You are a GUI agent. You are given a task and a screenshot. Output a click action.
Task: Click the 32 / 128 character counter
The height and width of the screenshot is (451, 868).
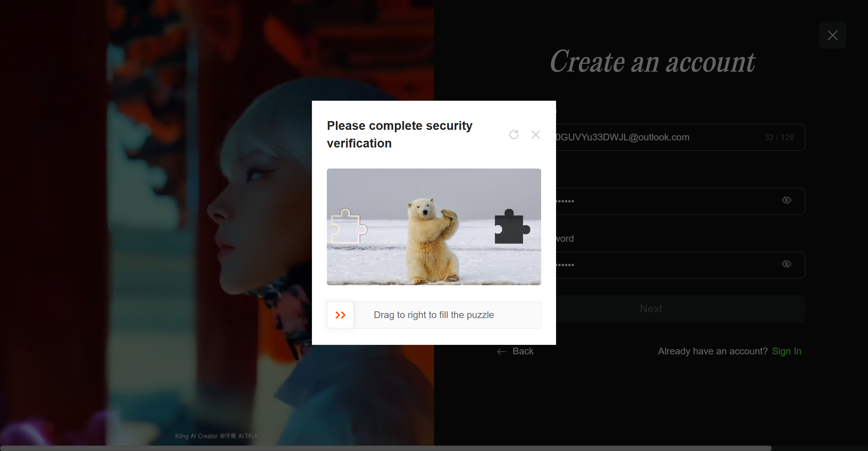pyautogui.click(x=779, y=137)
